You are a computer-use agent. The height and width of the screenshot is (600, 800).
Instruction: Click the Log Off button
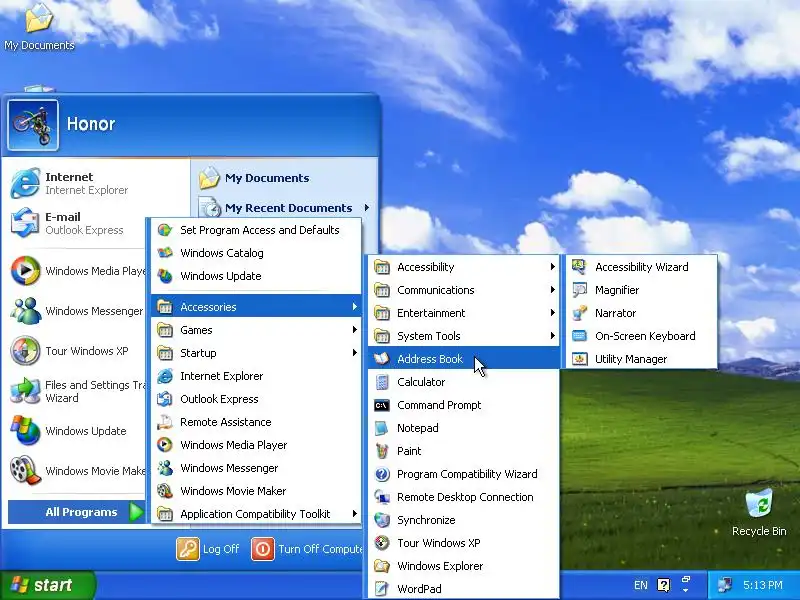pos(208,549)
